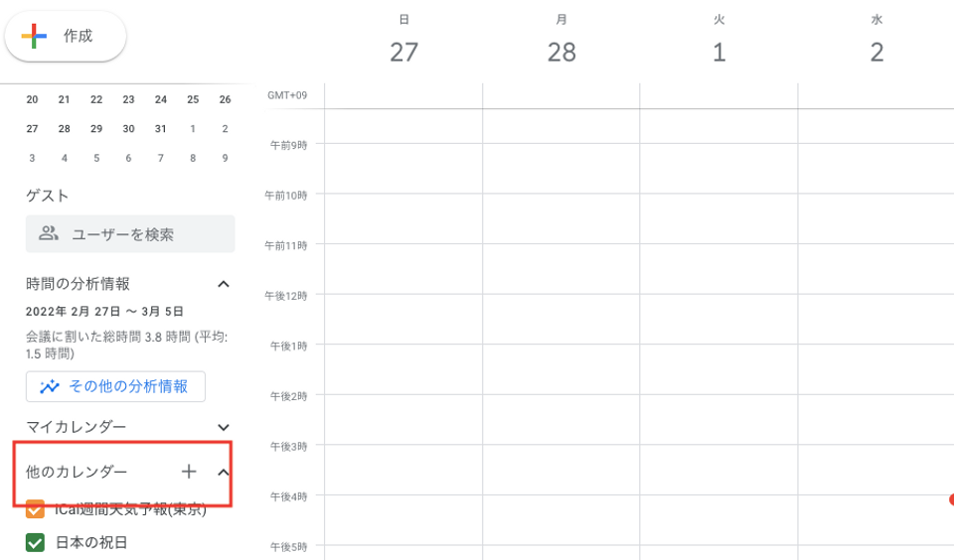This screenshot has width=954, height=560.
Task: Click the red current-time marker dot
Action: pyautogui.click(x=952, y=499)
